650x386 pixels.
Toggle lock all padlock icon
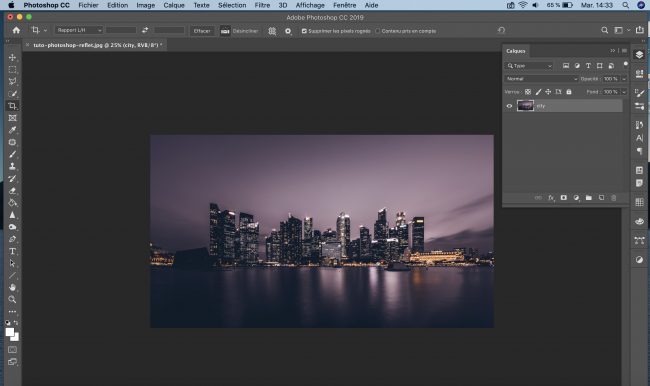coord(569,92)
